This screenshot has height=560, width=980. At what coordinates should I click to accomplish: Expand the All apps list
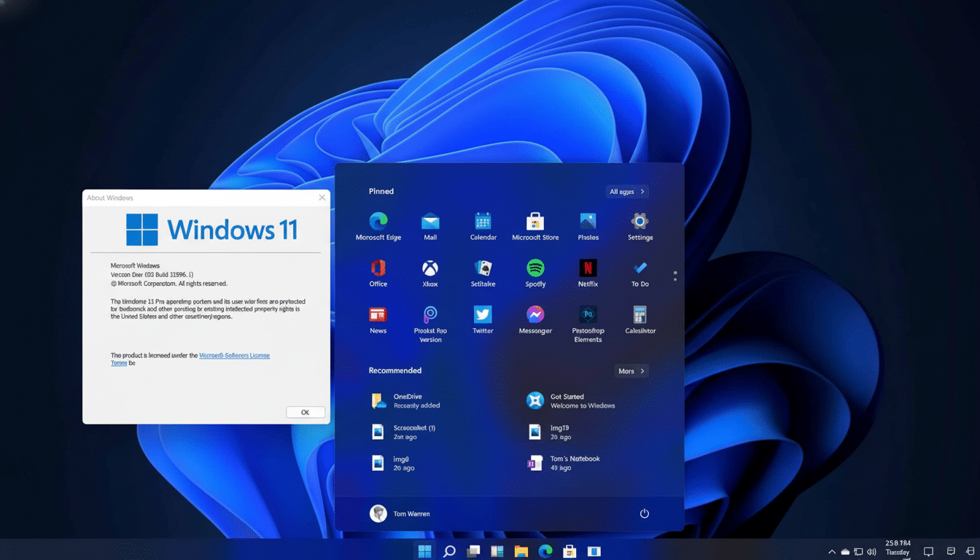pos(626,191)
